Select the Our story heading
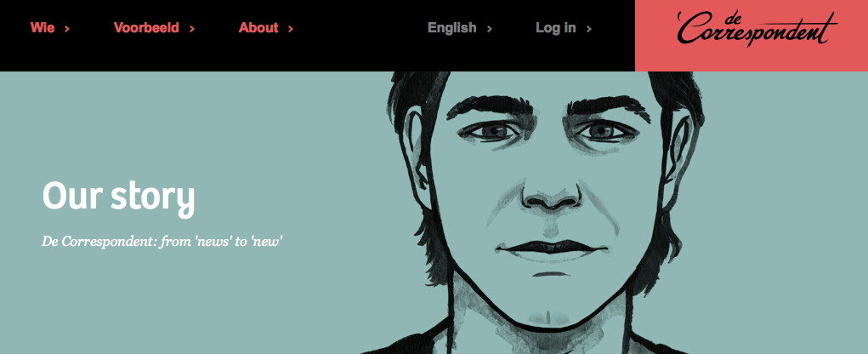Screen dimensions: 868x354 tap(118, 197)
